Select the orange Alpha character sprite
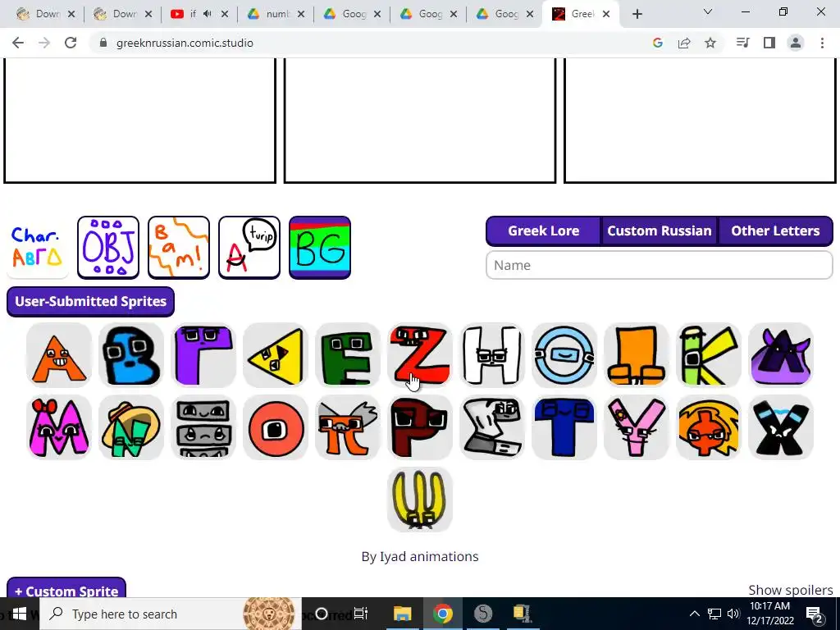 [59, 355]
